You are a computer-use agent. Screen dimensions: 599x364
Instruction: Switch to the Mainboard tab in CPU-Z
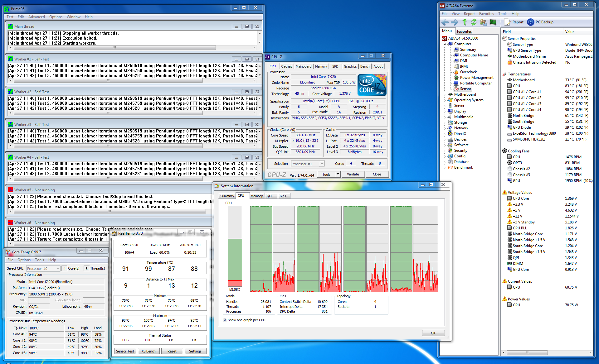click(x=303, y=66)
